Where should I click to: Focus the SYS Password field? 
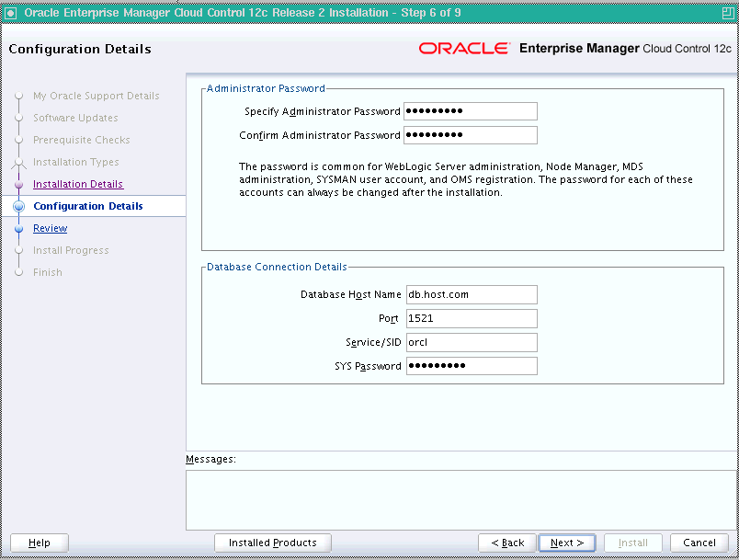pyautogui.click(x=472, y=366)
